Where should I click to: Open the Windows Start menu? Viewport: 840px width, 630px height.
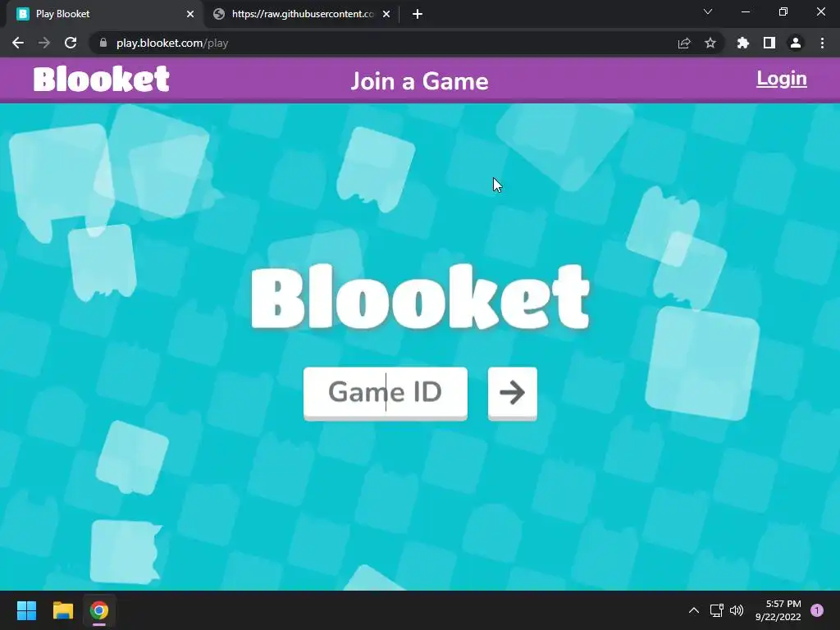click(x=26, y=610)
